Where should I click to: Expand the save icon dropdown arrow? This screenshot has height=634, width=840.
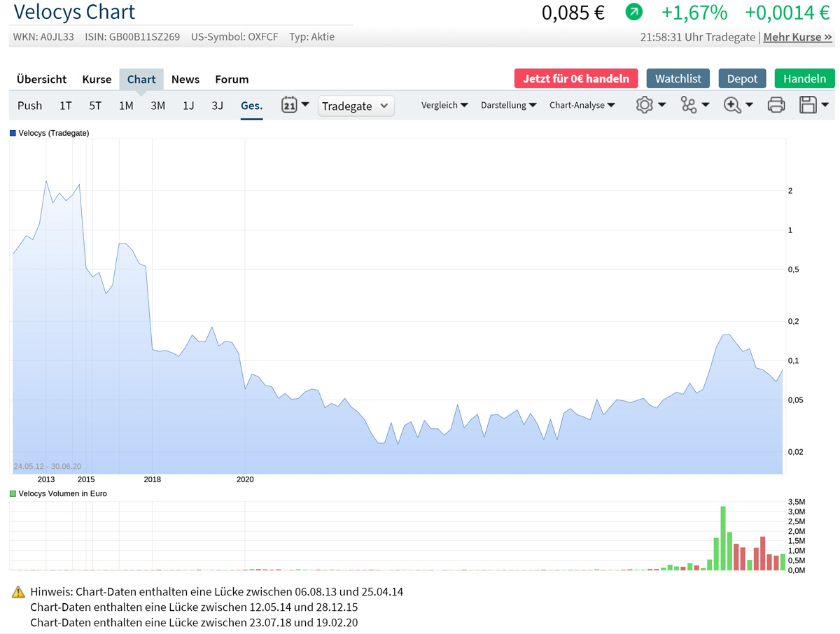(825, 106)
